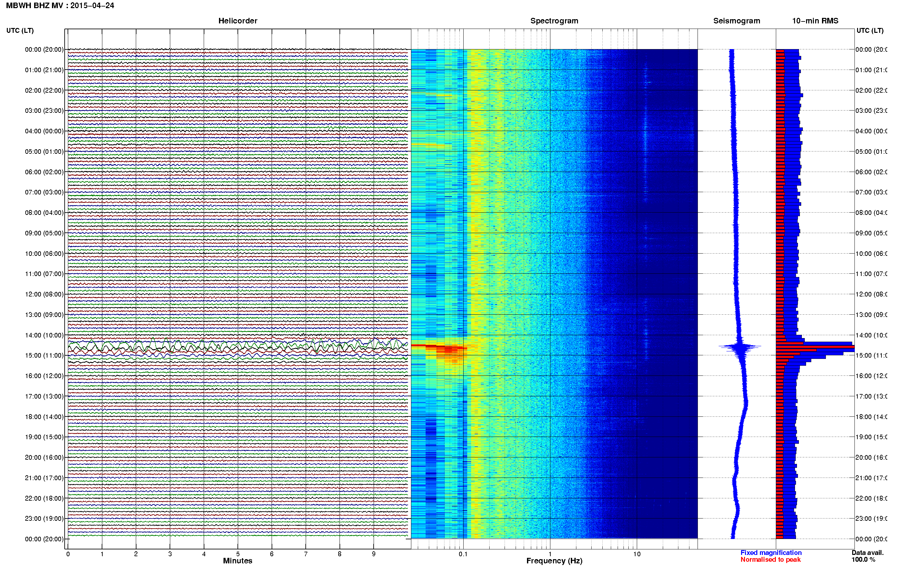Click the '9' tick on the Minutes axis
Screen dimensions: 924x578
click(x=374, y=554)
